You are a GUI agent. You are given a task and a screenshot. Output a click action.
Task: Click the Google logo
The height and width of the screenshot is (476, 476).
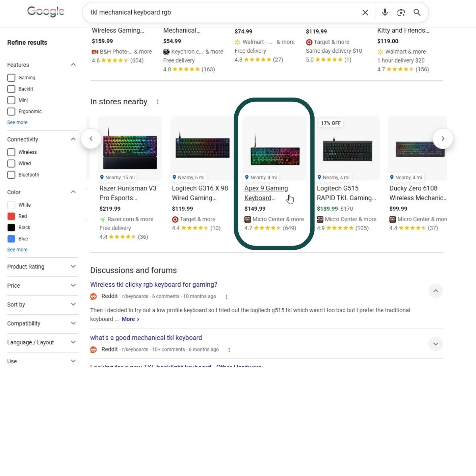(x=46, y=12)
